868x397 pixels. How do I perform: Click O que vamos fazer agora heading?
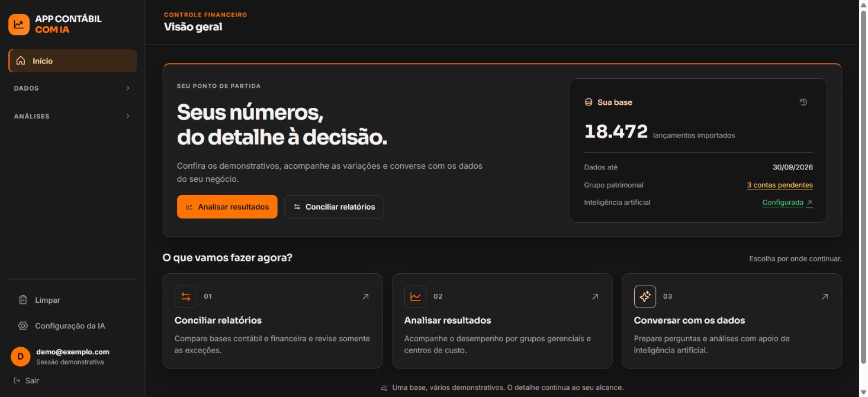coord(227,258)
